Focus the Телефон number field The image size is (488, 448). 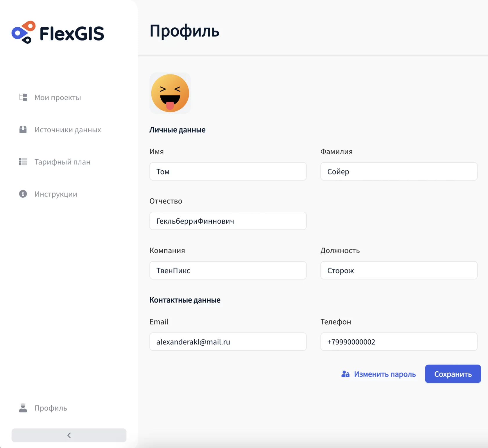[399, 342]
